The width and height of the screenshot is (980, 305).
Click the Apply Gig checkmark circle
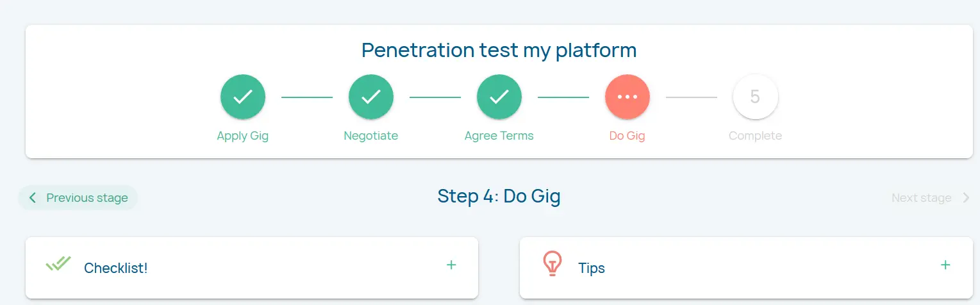243,97
